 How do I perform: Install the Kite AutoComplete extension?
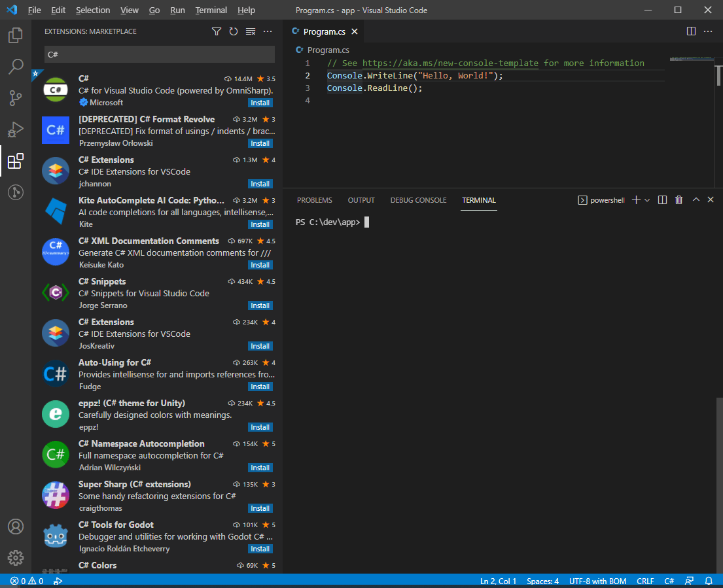pos(260,224)
